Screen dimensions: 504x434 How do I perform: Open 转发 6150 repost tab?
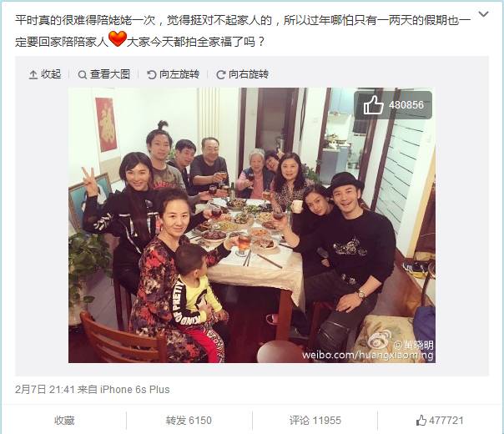[189, 420]
